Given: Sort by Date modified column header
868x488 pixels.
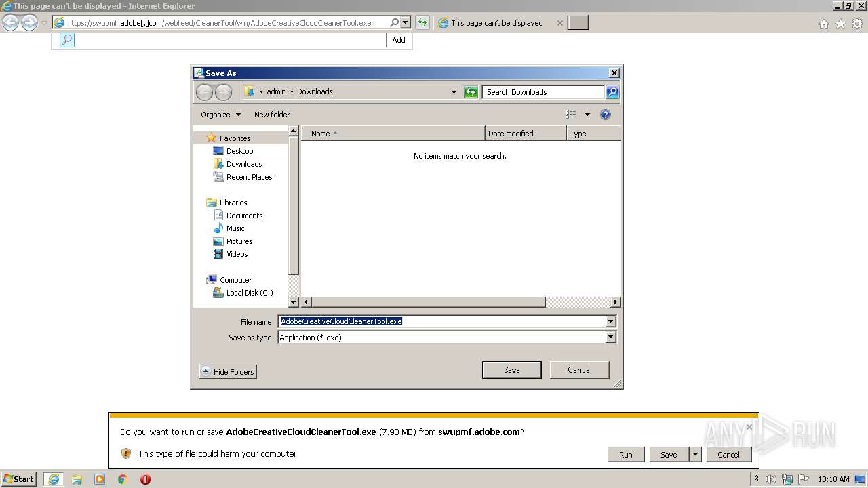Looking at the screenshot, I should [526, 134].
